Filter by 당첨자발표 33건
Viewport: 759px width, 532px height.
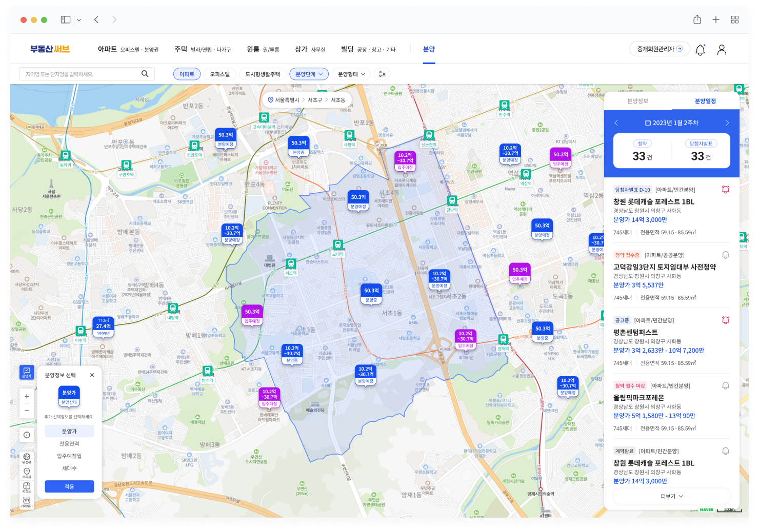701,151
